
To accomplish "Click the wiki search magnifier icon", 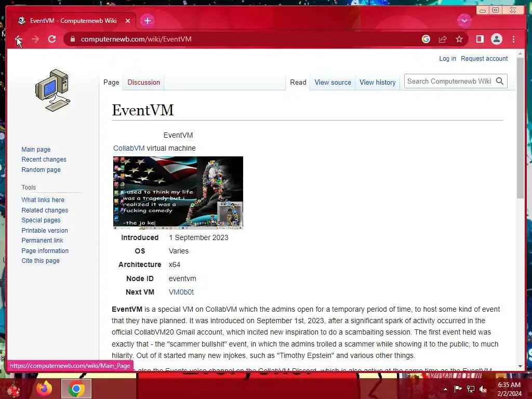I will point(499,81).
